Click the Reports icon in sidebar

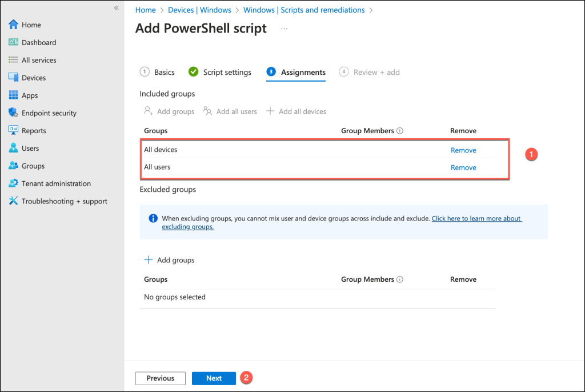pos(14,131)
